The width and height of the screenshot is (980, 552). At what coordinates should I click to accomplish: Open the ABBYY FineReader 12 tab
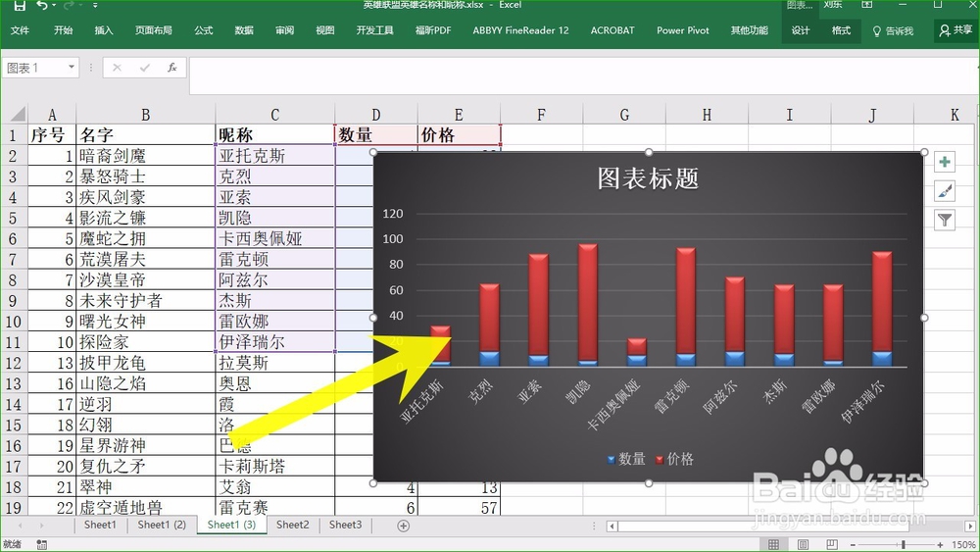click(520, 30)
